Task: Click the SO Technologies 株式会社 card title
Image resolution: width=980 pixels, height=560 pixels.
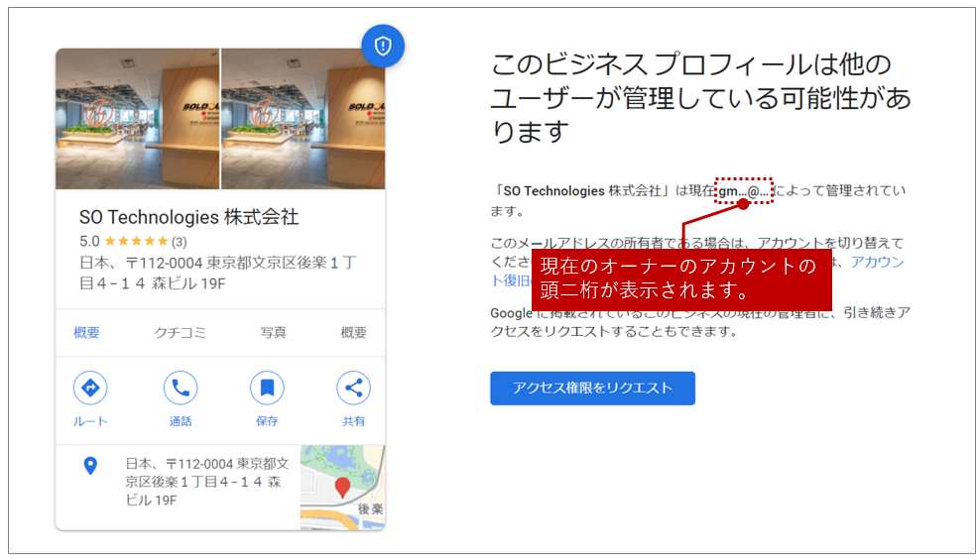Action: coord(188,217)
